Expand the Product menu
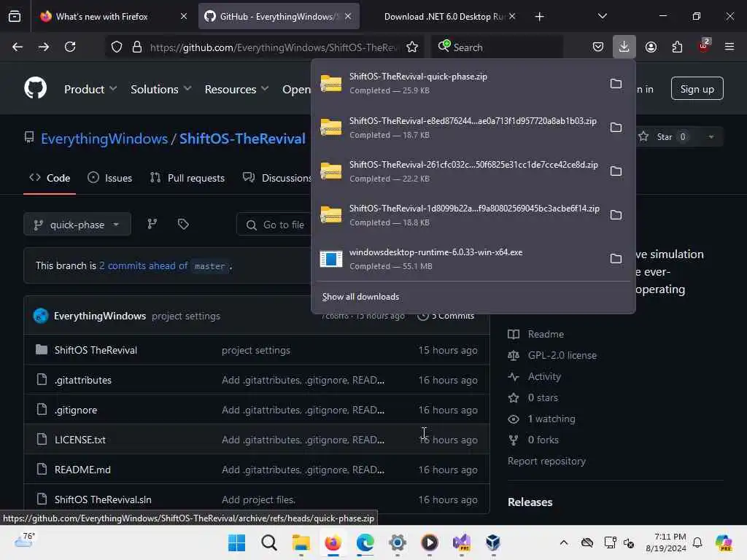The width and height of the screenshot is (747, 560). click(90, 89)
